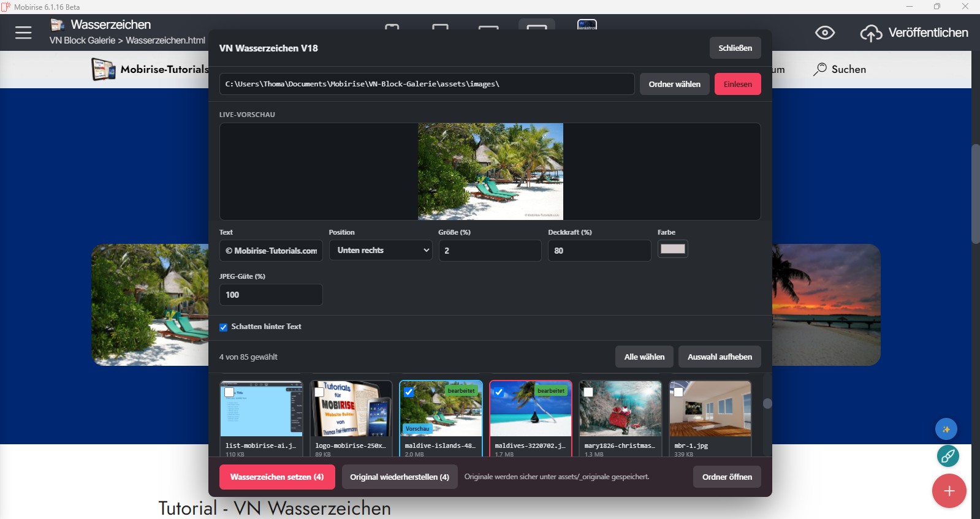Select the mbr-1.jpg room thumbnail
Image resolution: width=980 pixels, height=519 pixels.
[710, 409]
